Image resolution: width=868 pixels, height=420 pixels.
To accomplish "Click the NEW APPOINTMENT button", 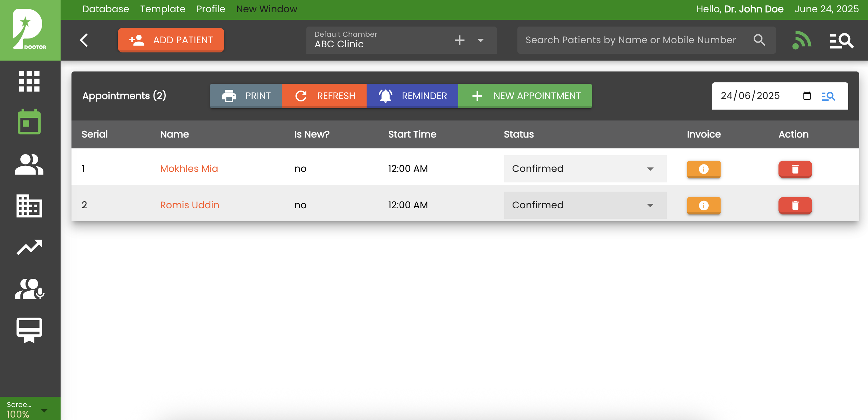I will (525, 96).
